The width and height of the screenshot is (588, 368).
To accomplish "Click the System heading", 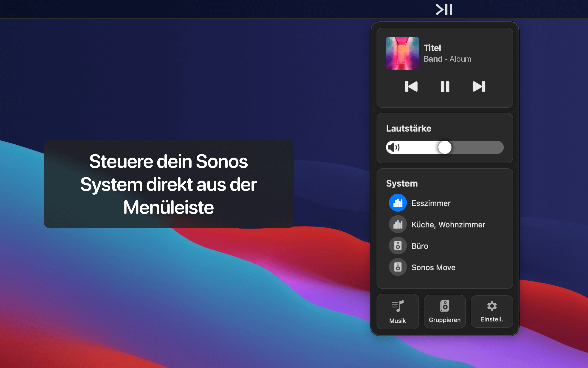I will pos(402,183).
